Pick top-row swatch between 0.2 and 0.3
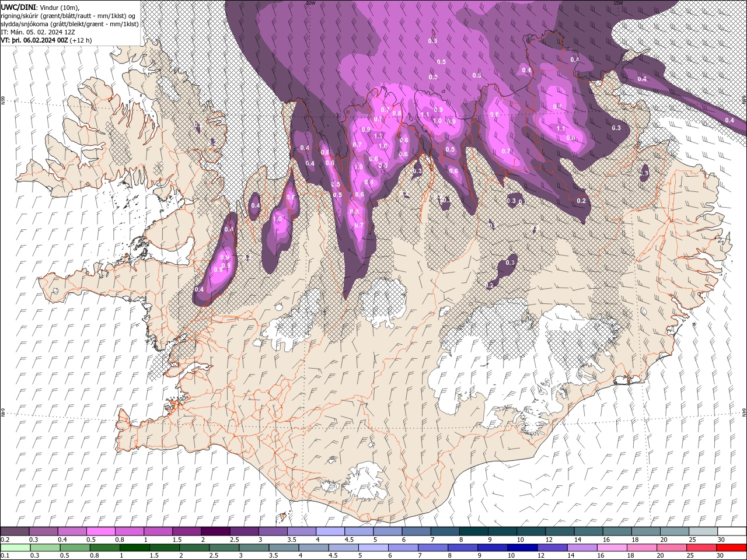Viewport: 747px width, 560px height. (16, 531)
